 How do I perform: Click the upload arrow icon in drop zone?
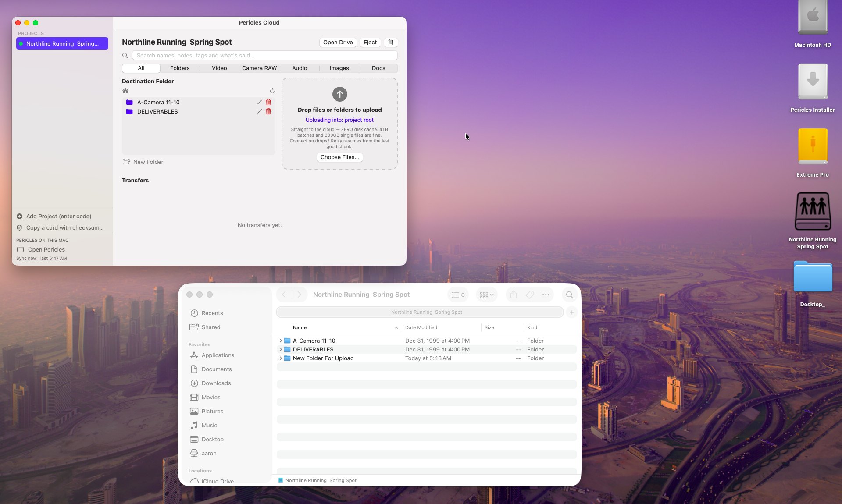pos(339,94)
